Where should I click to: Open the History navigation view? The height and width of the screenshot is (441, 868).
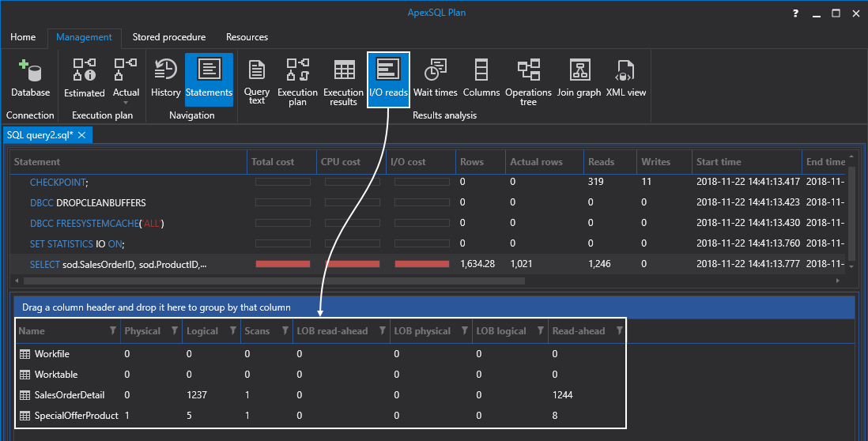coord(165,79)
